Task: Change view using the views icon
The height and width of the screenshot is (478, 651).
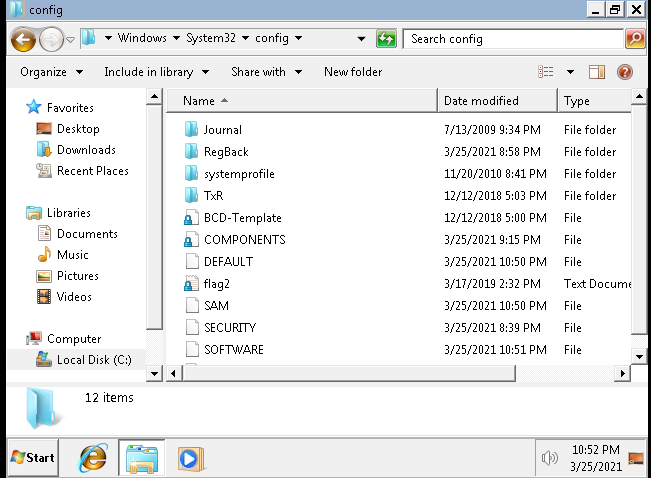Action: (546, 72)
